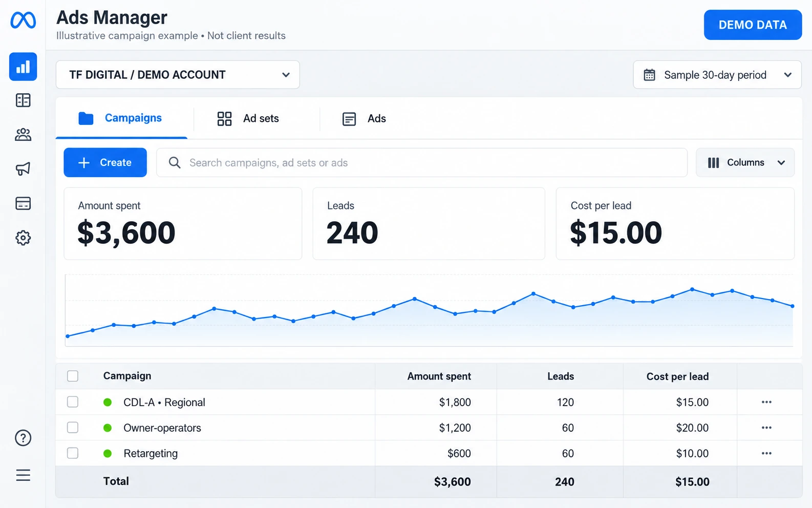The width and height of the screenshot is (812, 508).
Task: Open more options for Retargeting row
Action: coord(766,453)
